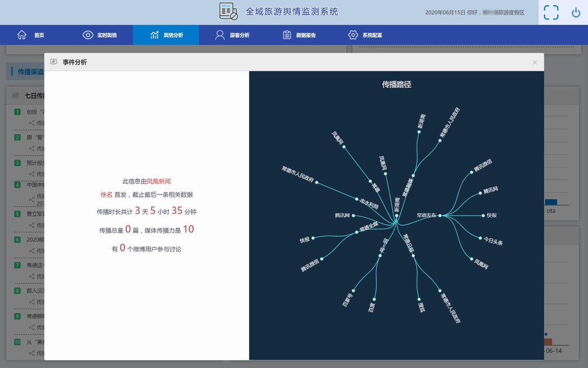The width and height of the screenshot is (588, 368).
Task: Select the 百家号 leaf node
Action: click(x=352, y=290)
